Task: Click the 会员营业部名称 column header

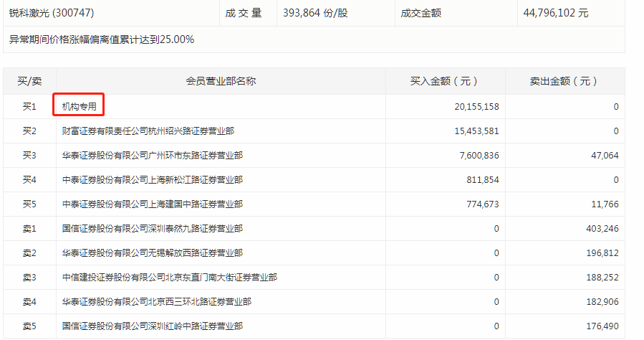Action: (221, 81)
